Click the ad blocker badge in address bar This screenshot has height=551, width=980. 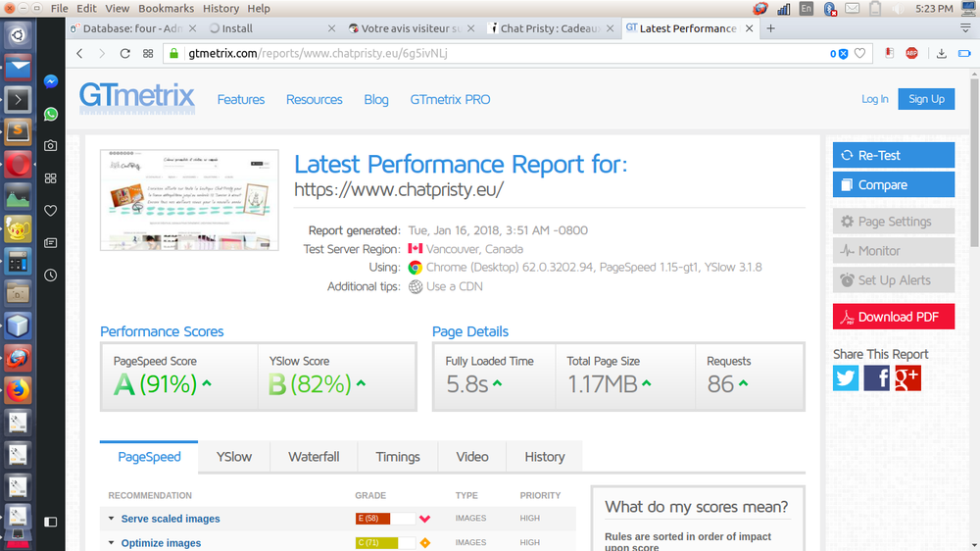(x=839, y=54)
